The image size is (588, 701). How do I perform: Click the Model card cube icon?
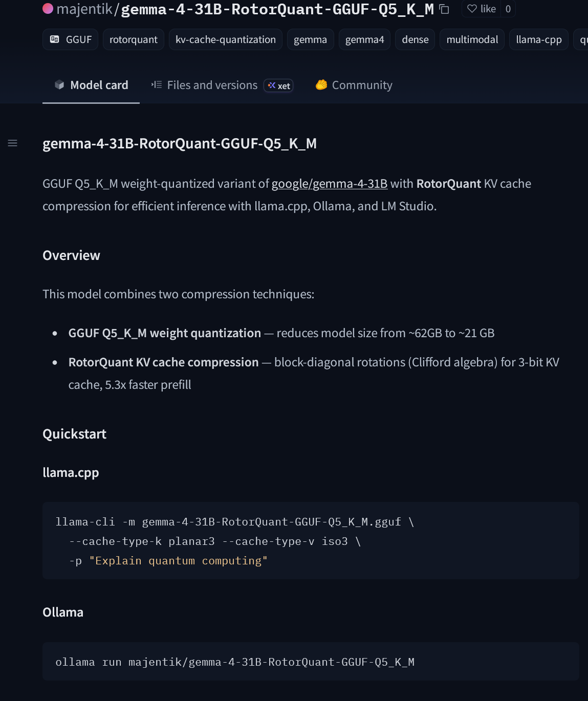(x=59, y=85)
